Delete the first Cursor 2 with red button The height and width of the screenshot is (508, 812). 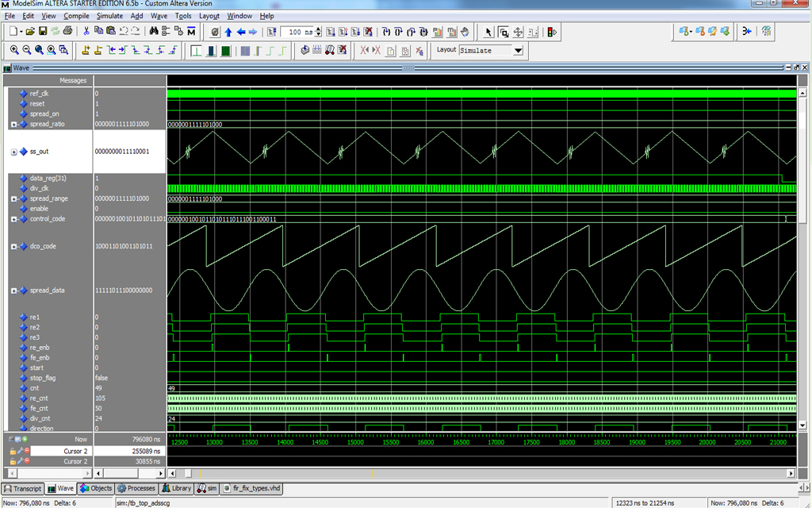tap(25, 451)
